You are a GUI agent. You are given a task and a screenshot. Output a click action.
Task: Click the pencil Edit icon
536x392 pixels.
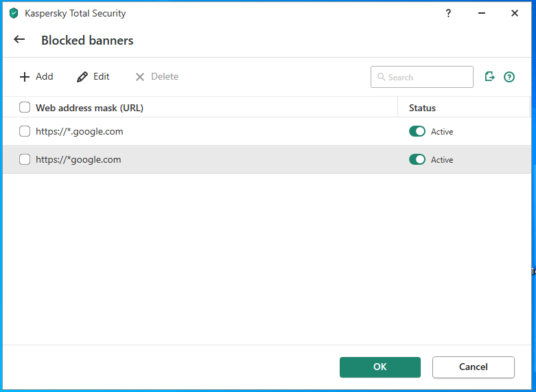[x=82, y=77]
